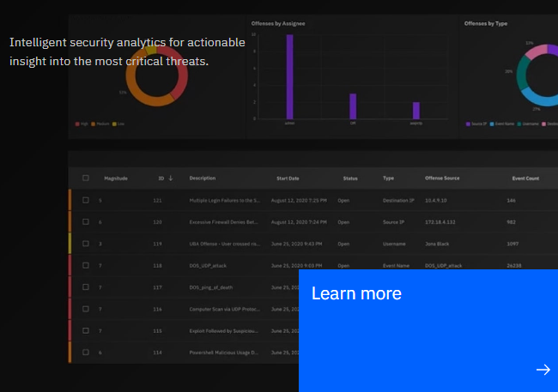
Task: Click the ID column sort arrow
Action: pyautogui.click(x=171, y=178)
